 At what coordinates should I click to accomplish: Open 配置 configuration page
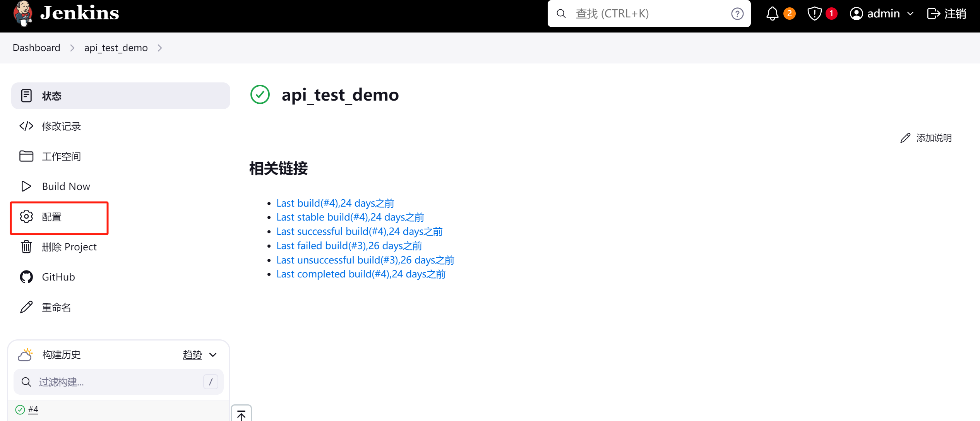pyautogui.click(x=51, y=217)
